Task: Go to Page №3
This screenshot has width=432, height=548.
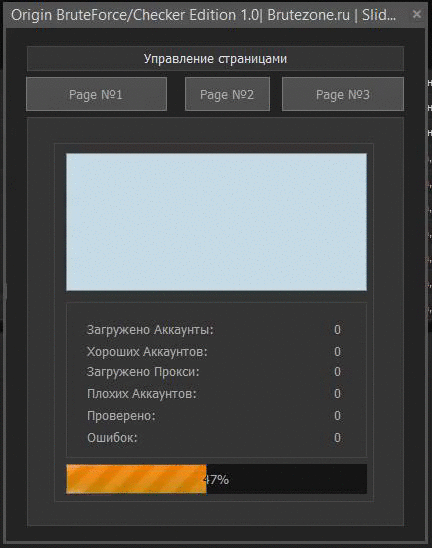Action: pyautogui.click(x=343, y=94)
